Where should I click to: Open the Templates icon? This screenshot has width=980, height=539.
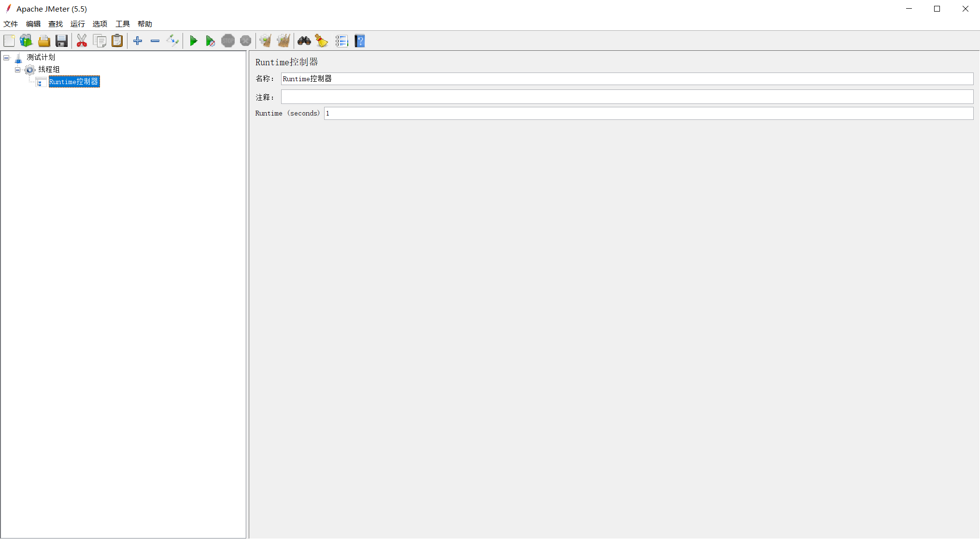click(26, 41)
